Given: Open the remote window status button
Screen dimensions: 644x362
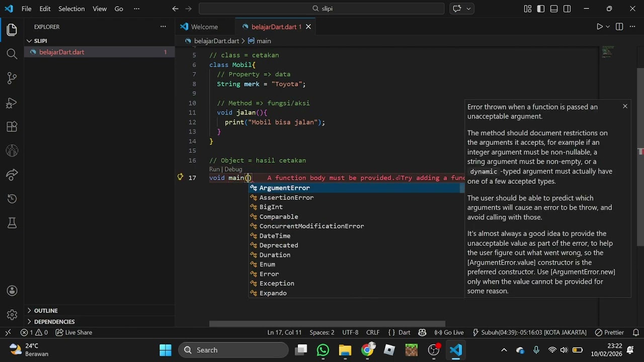Looking at the screenshot, I should (8, 332).
